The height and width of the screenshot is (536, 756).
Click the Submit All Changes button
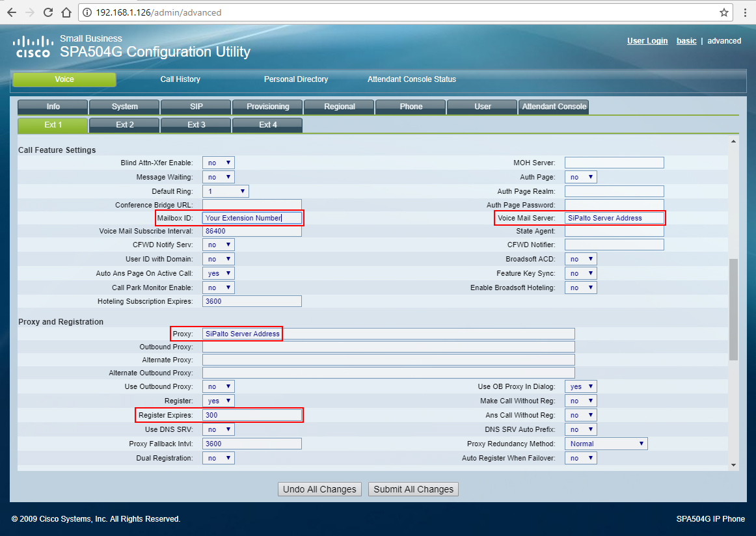click(413, 489)
